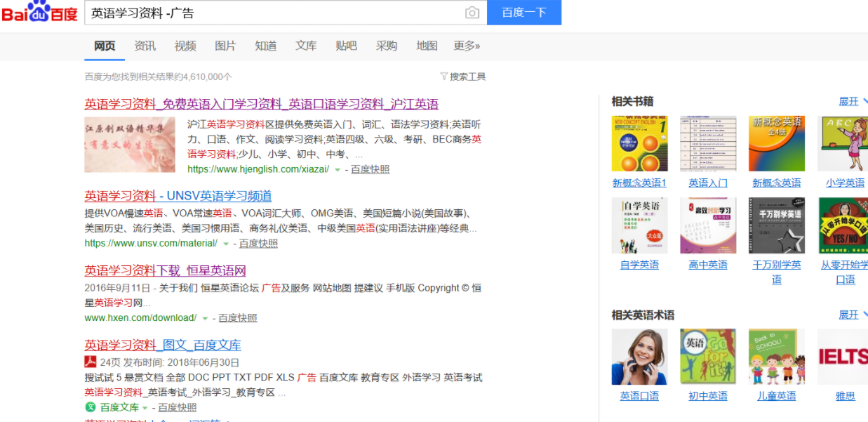Switch to the 视频 tab
The image size is (868, 422).
[185, 46]
